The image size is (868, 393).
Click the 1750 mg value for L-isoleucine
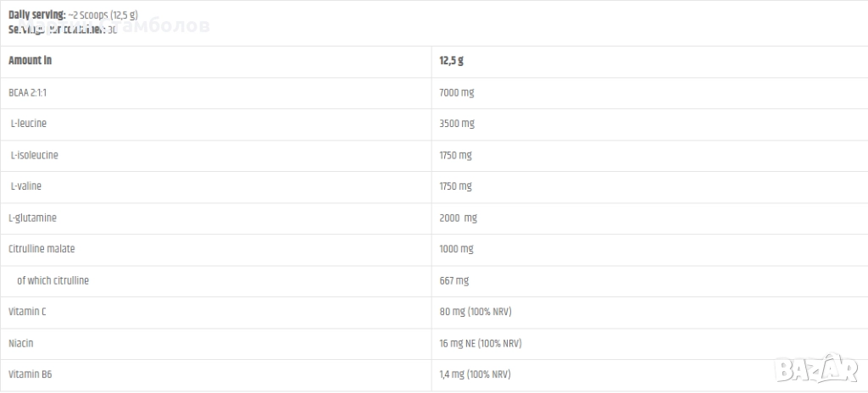[455, 155]
